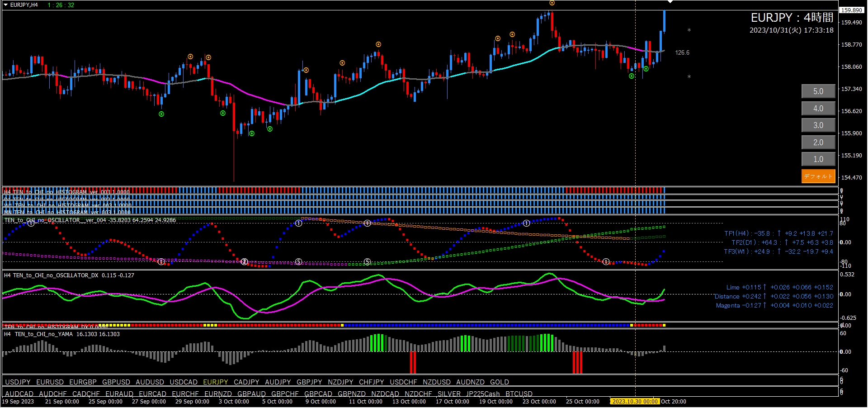Viewport: 868px width, 408px height.
Task: Switch chart symbol to EURUSD
Action: click(50, 382)
